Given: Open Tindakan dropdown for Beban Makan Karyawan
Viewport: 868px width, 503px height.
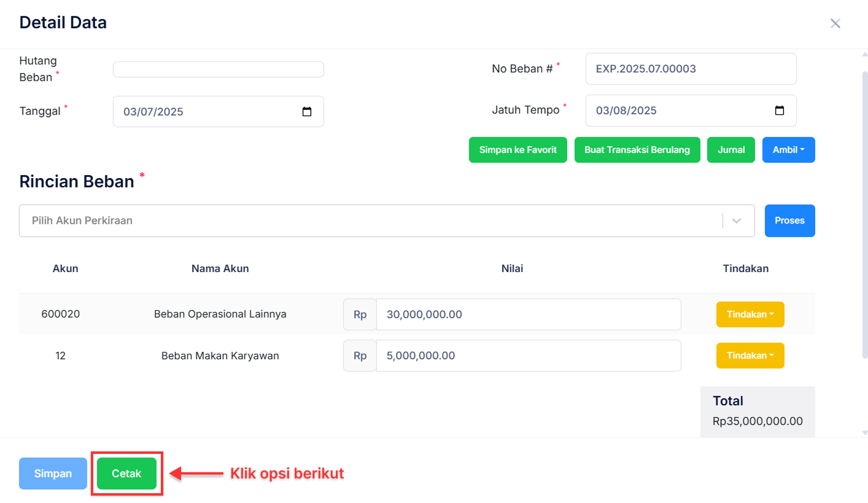Looking at the screenshot, I should click(x=750, y=356).
